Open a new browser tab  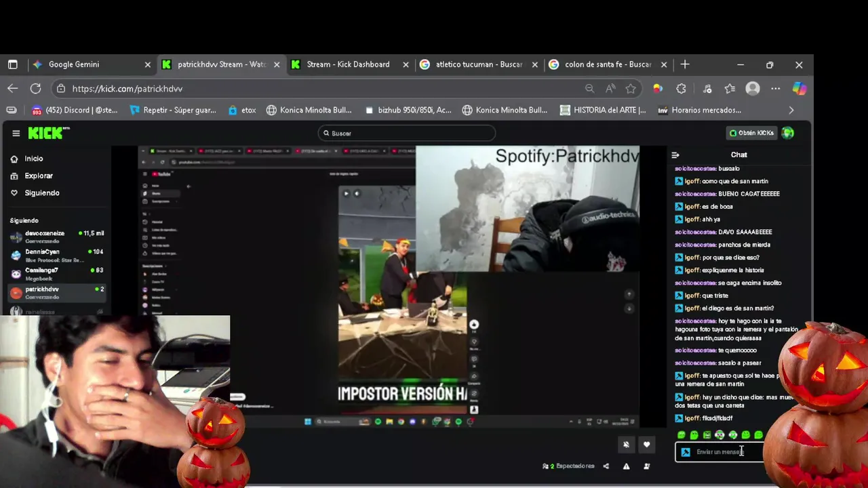(x=685, y=64)
